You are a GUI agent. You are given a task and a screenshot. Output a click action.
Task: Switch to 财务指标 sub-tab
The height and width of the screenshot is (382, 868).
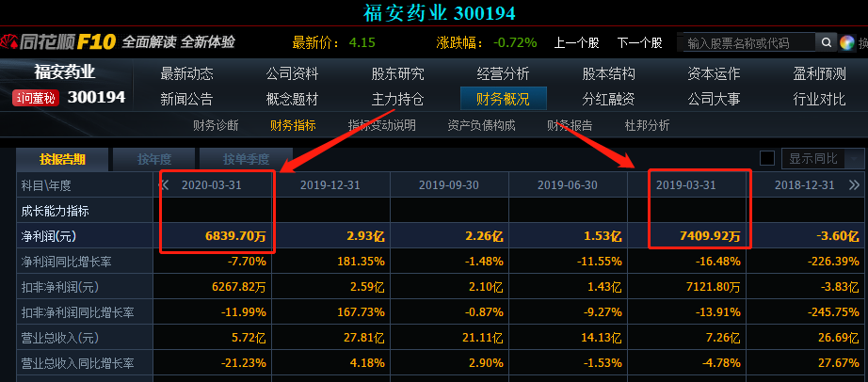293,125
